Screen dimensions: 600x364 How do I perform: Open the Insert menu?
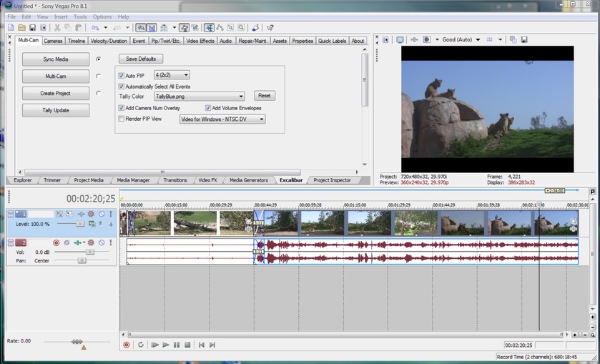(61, 16)
